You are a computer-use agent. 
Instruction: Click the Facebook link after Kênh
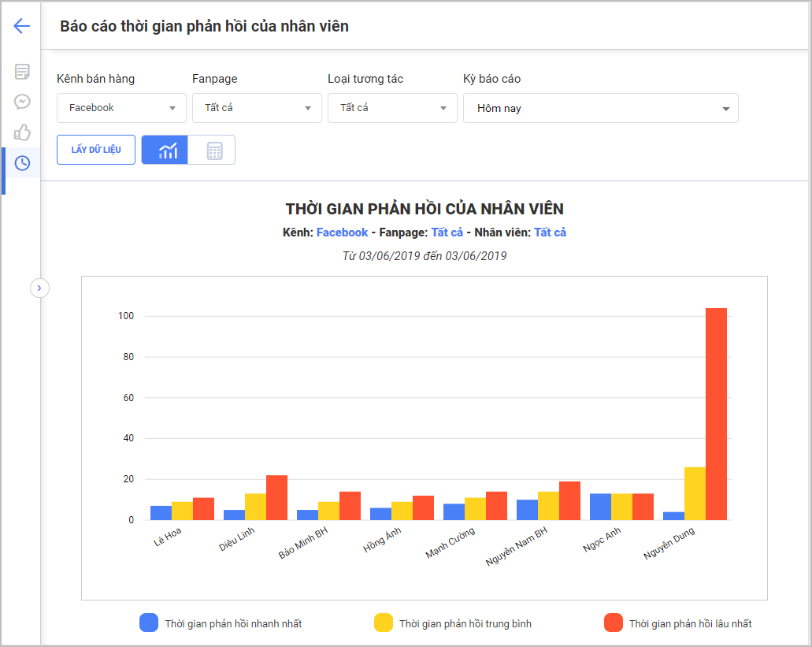click(342, 232)
